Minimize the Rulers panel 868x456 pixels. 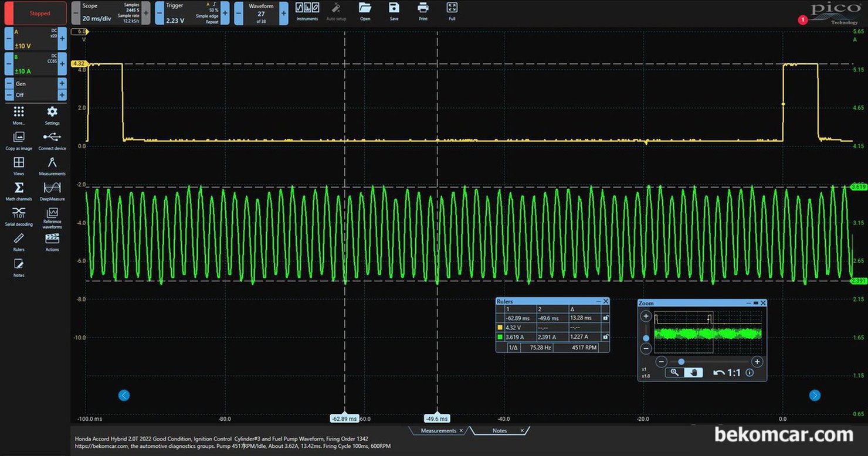click(598, 301)
